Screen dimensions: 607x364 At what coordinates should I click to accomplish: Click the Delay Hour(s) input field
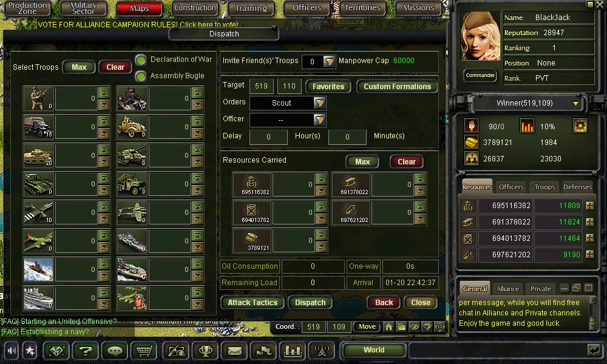pyautogui.click(x=268, y=137)
